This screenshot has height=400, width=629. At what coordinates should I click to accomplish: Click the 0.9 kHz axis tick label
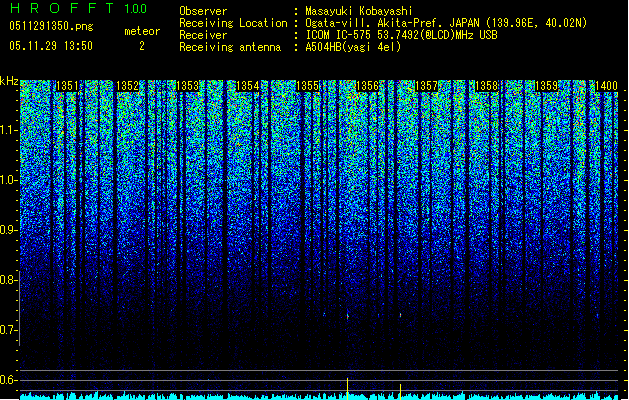tap(8, 230)
